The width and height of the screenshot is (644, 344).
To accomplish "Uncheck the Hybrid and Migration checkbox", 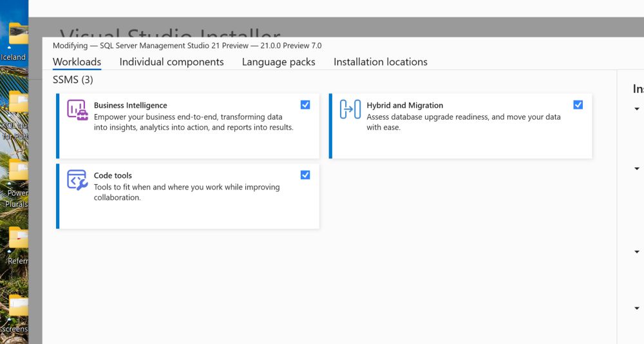I will pos(578,104).
